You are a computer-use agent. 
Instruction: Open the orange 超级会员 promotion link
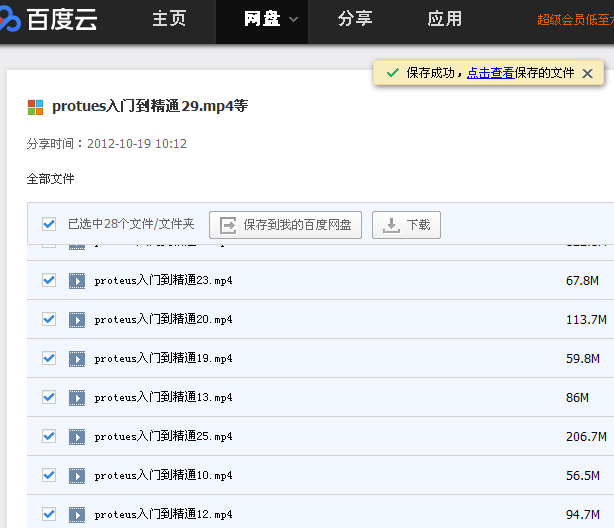tap(575, 20)
